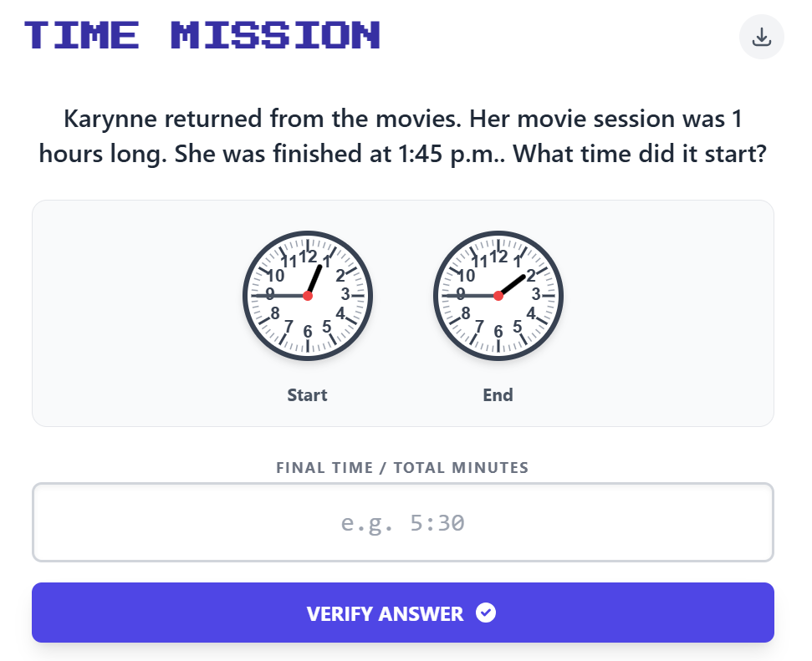Screen dimensions: 812x661
Task: Click number 3 on the Start clock
Action: 345,294
